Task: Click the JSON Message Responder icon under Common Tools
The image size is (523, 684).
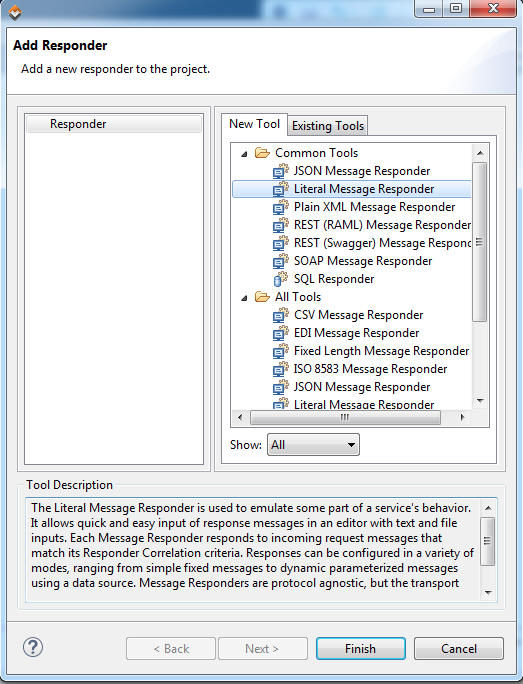Action: (280, 171)
